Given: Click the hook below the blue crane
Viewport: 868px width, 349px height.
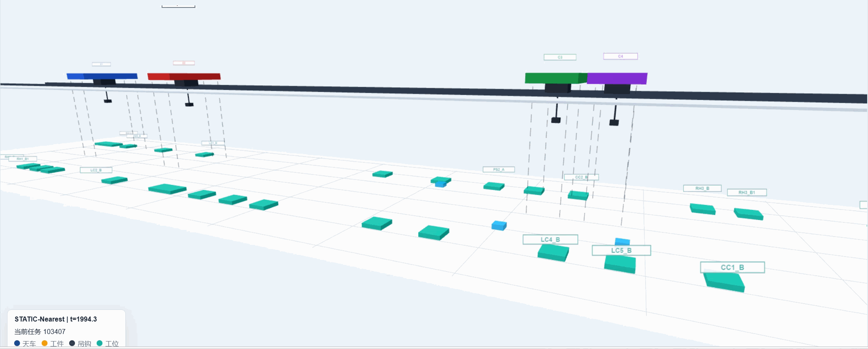Looking at the screenshot, I should pyautogui.click(x=107, y=101).
